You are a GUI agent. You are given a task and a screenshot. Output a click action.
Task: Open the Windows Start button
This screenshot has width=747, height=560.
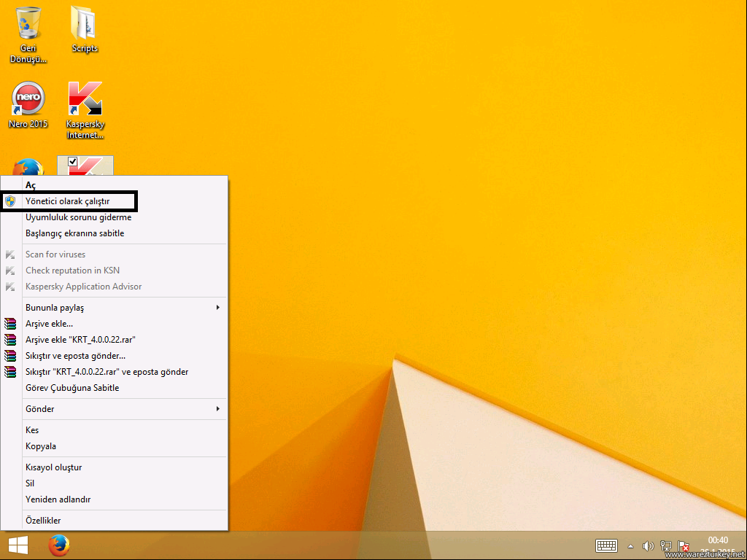click(18, 545)
